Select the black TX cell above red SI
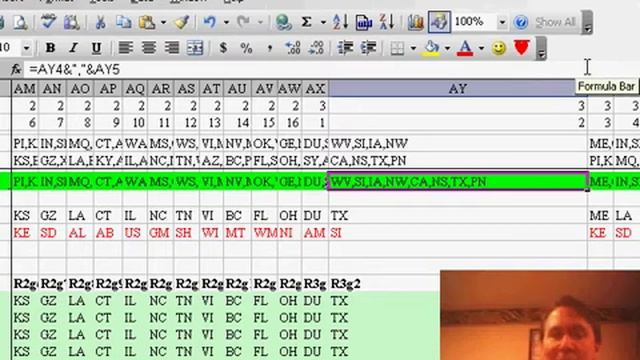The image size is (640, 360). 458,216
